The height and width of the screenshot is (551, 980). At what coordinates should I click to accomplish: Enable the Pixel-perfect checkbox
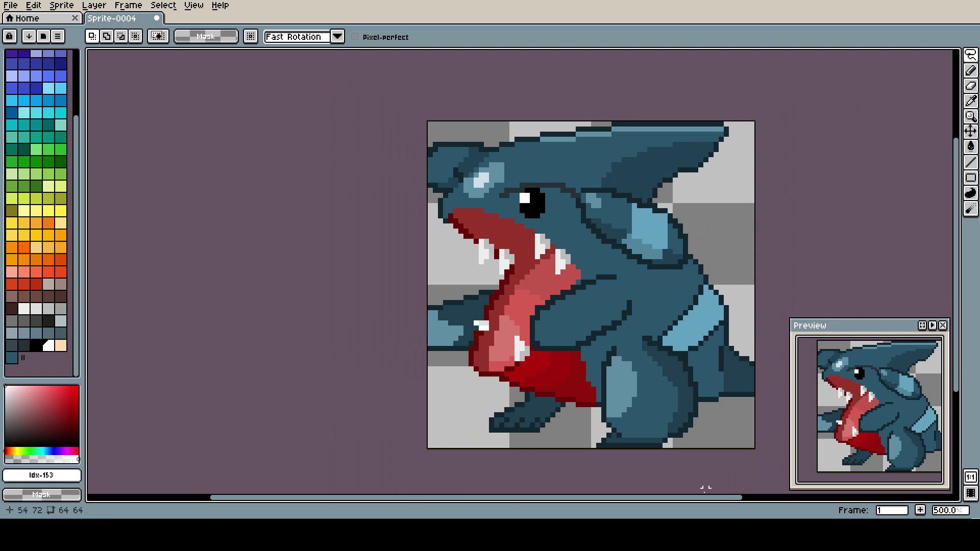click(355, 37)
